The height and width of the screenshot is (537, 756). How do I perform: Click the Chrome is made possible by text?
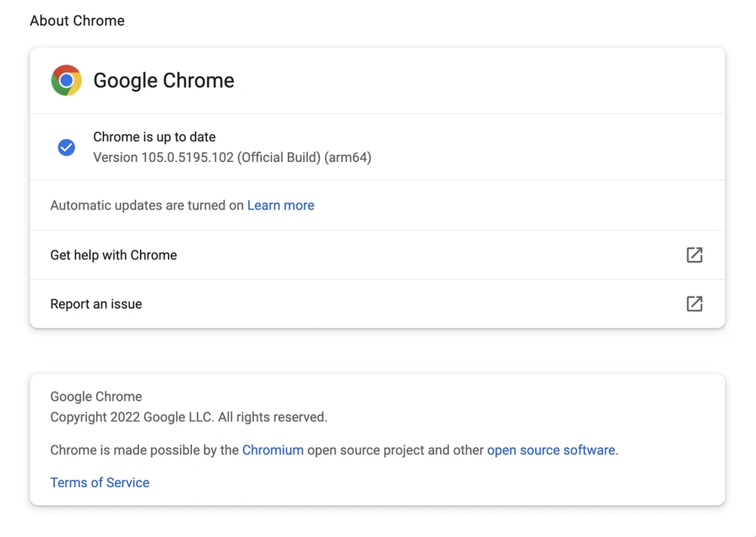click(144, 450)
